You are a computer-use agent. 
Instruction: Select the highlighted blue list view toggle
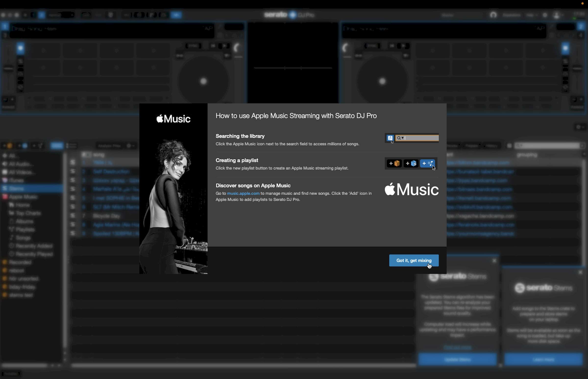tap(57, 146)
